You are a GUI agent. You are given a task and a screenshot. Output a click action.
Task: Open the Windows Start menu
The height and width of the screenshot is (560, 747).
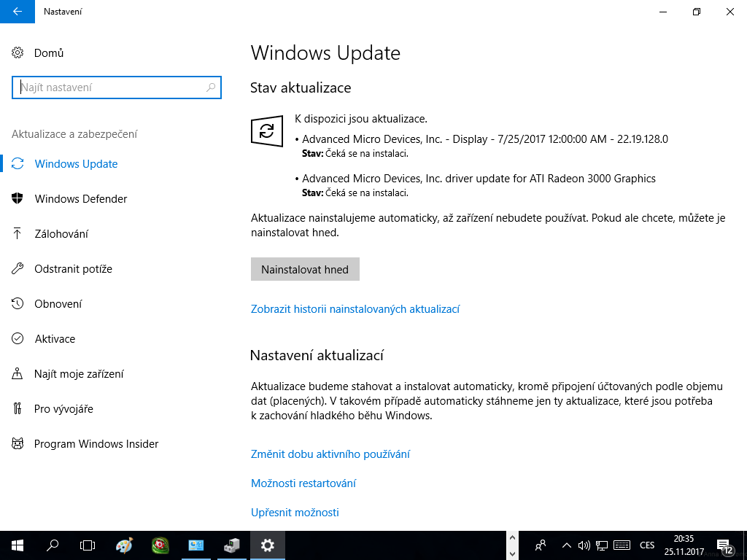point(18,545)
